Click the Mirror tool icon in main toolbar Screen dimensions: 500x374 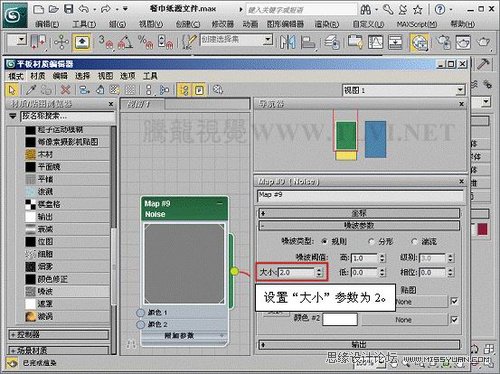287,42
